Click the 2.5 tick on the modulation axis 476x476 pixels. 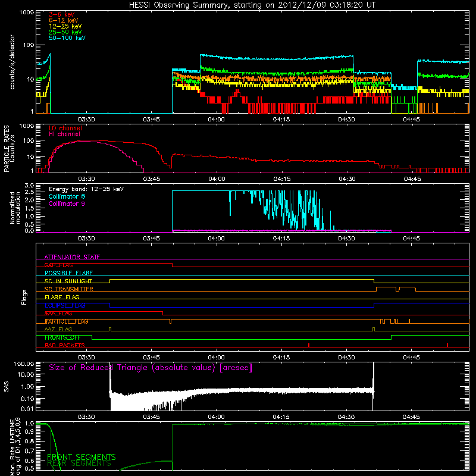29,192
